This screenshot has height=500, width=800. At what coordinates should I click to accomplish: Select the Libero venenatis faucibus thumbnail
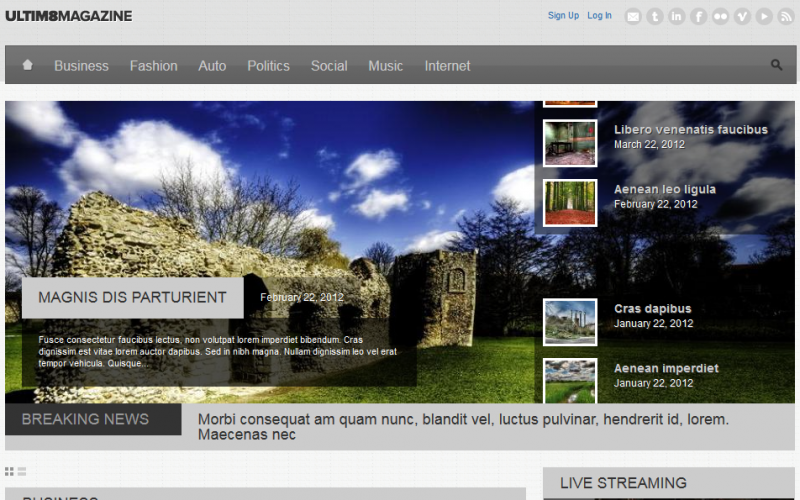coord(570,143)
